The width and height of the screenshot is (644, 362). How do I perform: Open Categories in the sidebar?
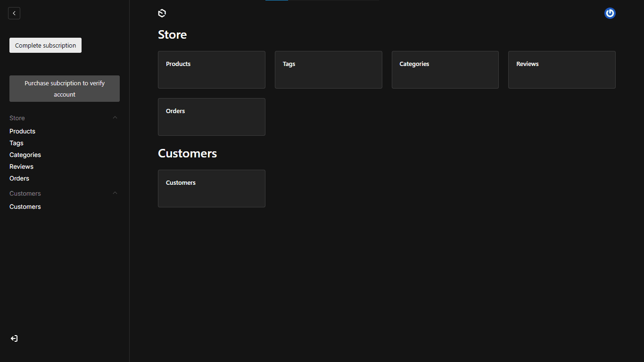(x=25, y=155)
